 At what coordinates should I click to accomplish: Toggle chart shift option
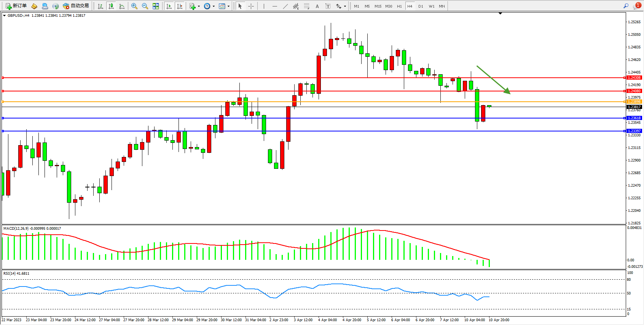(x=180, y=6)
